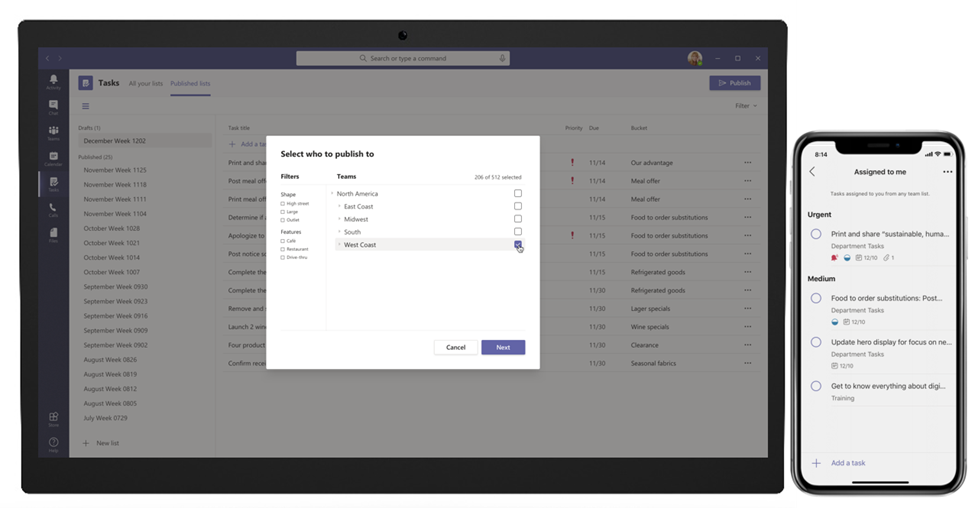Screen dimensions: 975x508
Task: Expand the East Coast team node
Action: (x=339, y=206)
